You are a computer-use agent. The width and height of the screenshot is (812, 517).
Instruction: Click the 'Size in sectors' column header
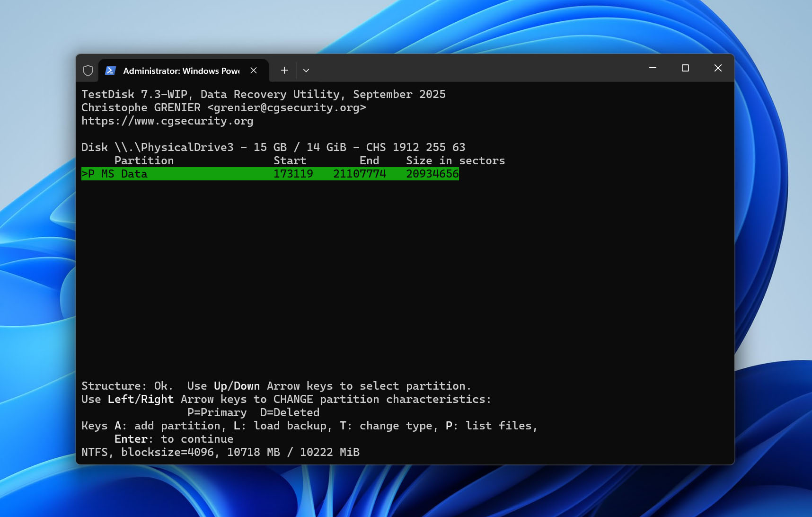(x=456, y=160)
